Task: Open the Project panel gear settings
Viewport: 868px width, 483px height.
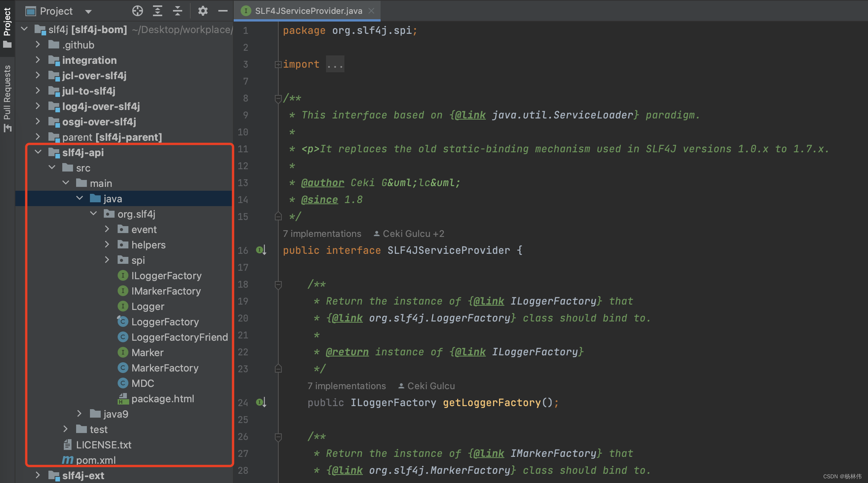Action: click(203, 11)
